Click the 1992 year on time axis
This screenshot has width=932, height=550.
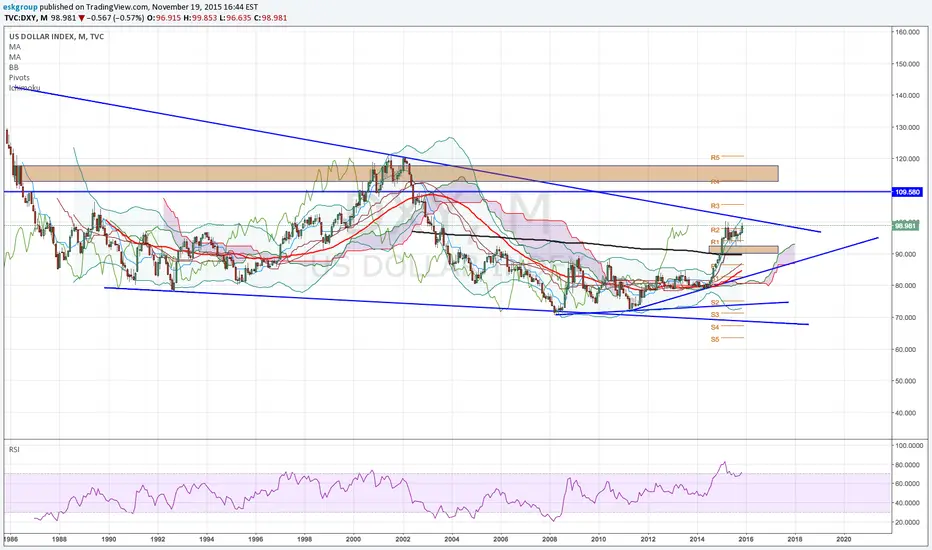(158, 539)
